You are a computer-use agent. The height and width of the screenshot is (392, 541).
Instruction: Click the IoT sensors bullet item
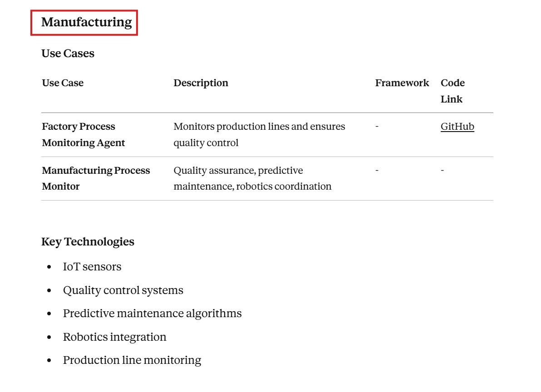92,267
